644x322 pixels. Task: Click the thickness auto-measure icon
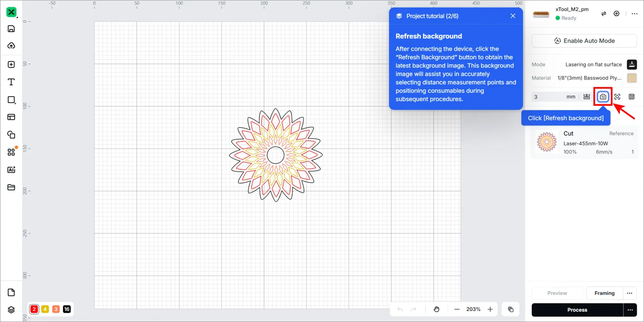[586, 97]
